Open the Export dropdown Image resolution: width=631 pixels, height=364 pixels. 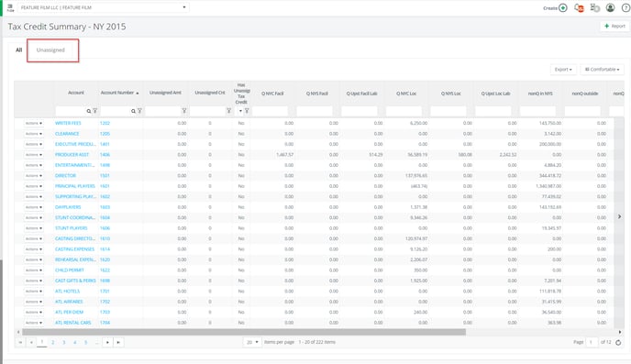pyautogui.click(x=563, y=70)
